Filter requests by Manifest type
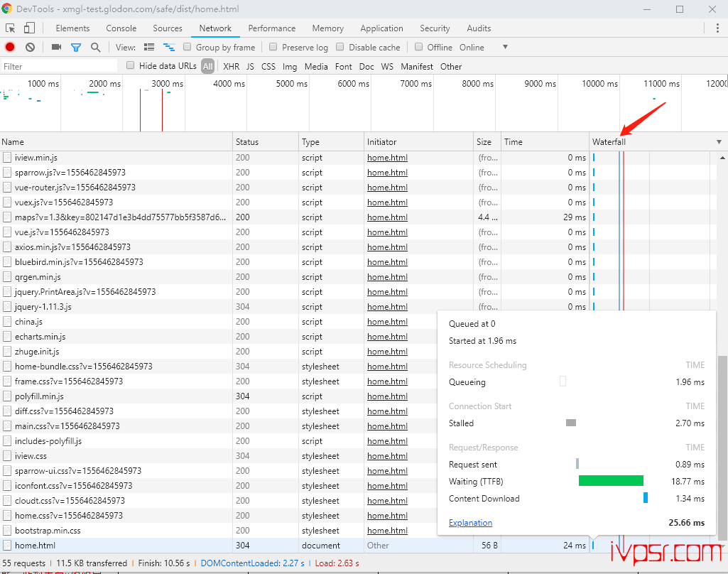The height and width of the screenshot is (574, 728). [x=417, y=66]
